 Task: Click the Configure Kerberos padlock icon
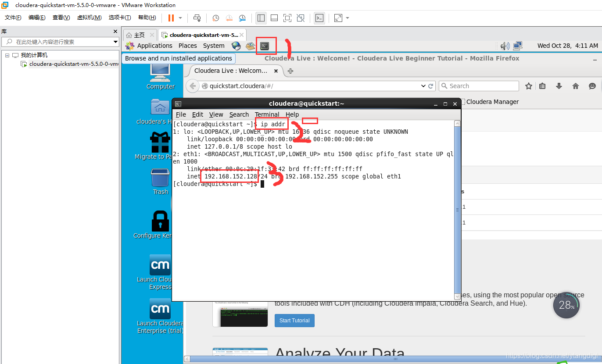160,221
